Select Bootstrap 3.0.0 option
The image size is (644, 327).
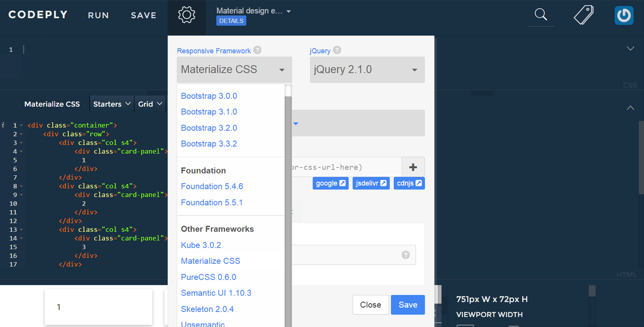pos(209,96)
